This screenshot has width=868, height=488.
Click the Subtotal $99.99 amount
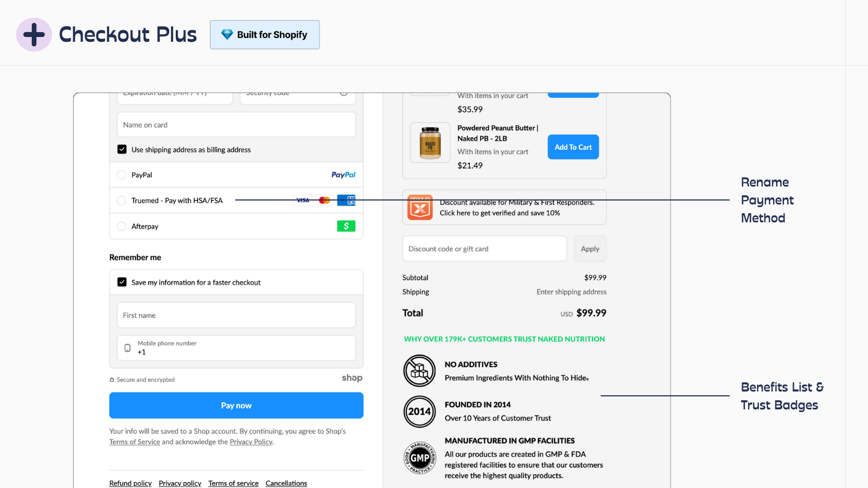click(595, 278)
